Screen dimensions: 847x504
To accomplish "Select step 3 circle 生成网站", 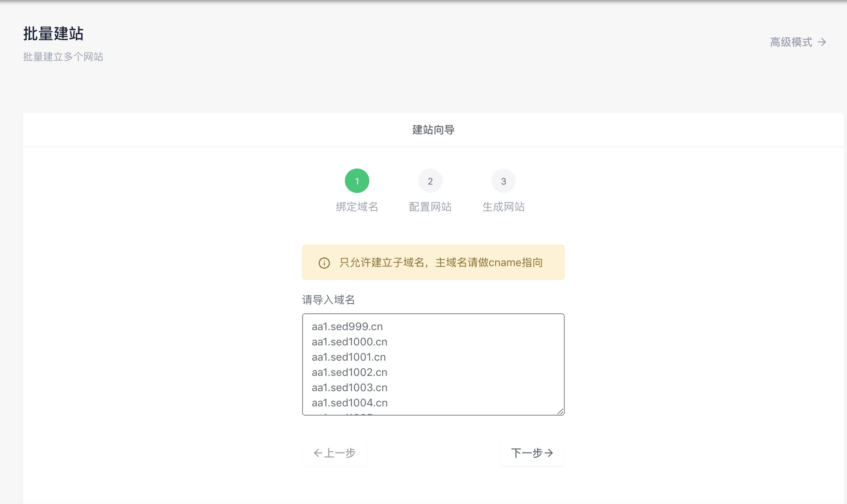I will 504,181.
